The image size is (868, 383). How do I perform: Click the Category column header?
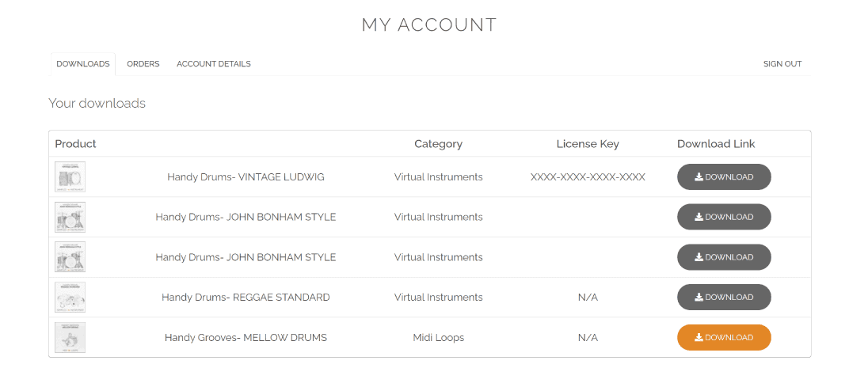(438, 144)
